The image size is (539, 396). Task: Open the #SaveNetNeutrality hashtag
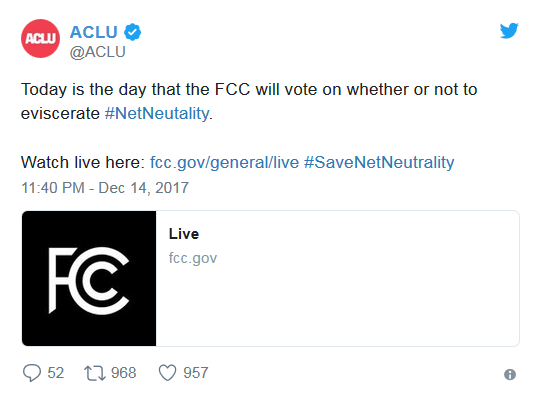[x=379, y=162]
